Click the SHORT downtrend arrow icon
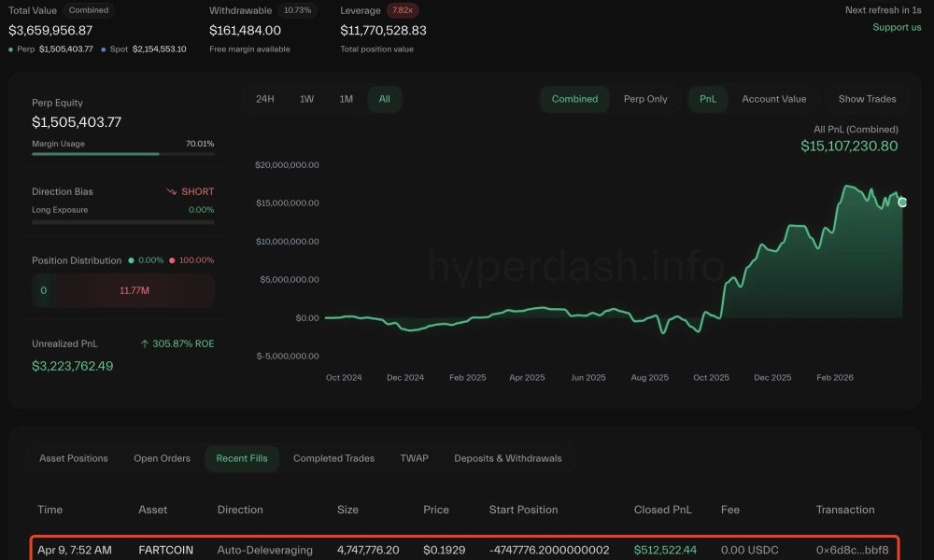934x560 pixels. click(x=172, y=191)
